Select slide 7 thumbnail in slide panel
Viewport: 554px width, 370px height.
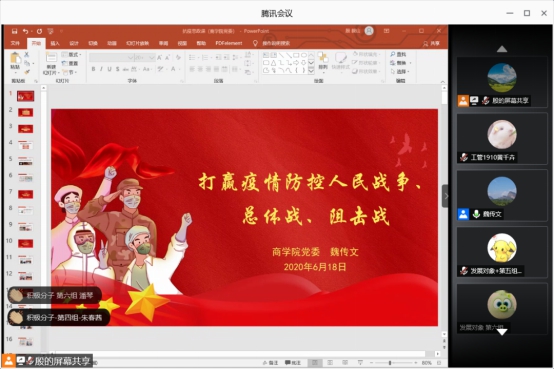click(25, 194)
